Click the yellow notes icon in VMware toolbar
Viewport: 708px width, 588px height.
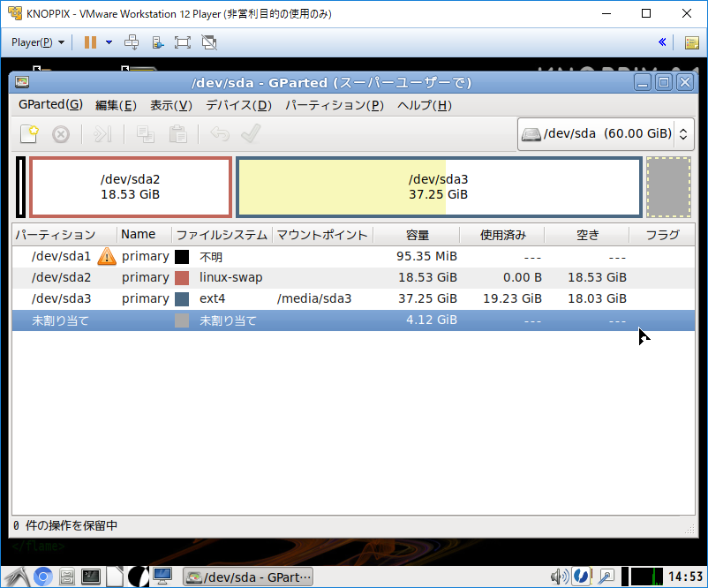click(692, 43)
